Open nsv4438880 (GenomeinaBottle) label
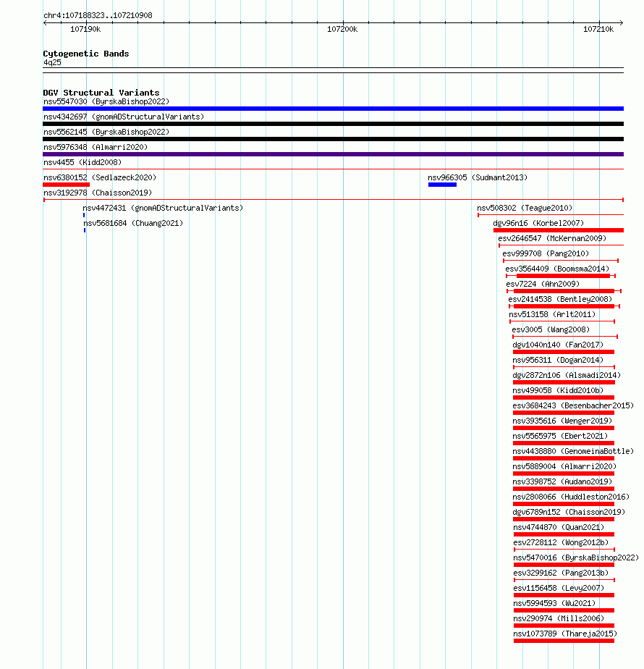 pos(573,451)
